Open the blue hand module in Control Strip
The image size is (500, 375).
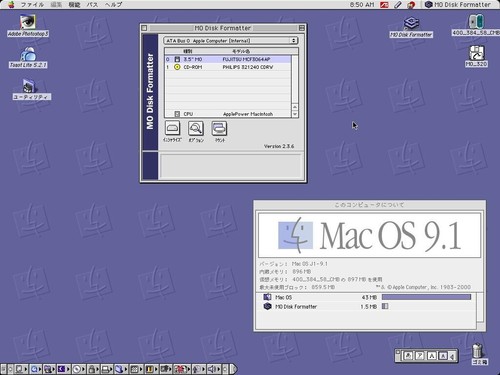coord(121,369)
